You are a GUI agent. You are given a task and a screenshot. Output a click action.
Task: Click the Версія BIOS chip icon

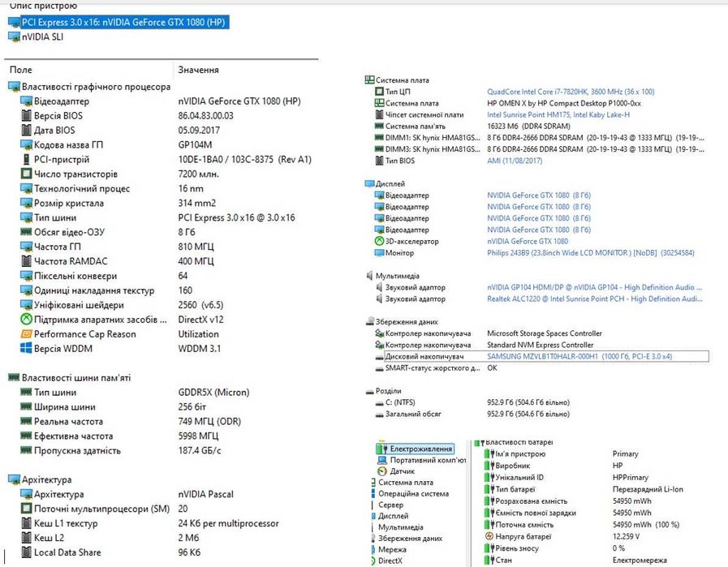click(27, 115)
